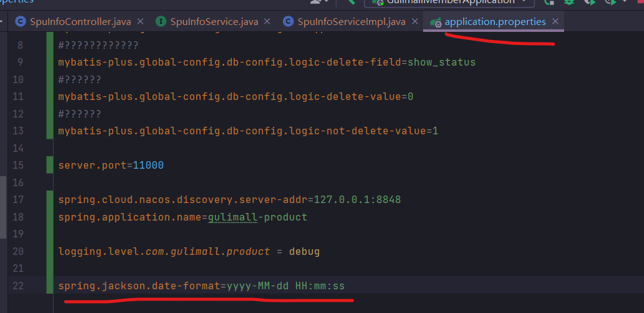Click the server.port key
The image size is (644, 313).
(92, 166)
